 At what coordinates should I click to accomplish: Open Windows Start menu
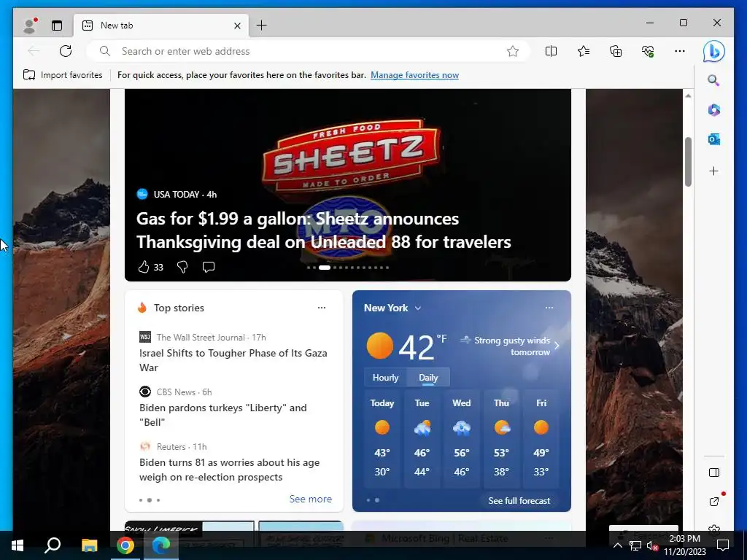(x=18, y=545)
